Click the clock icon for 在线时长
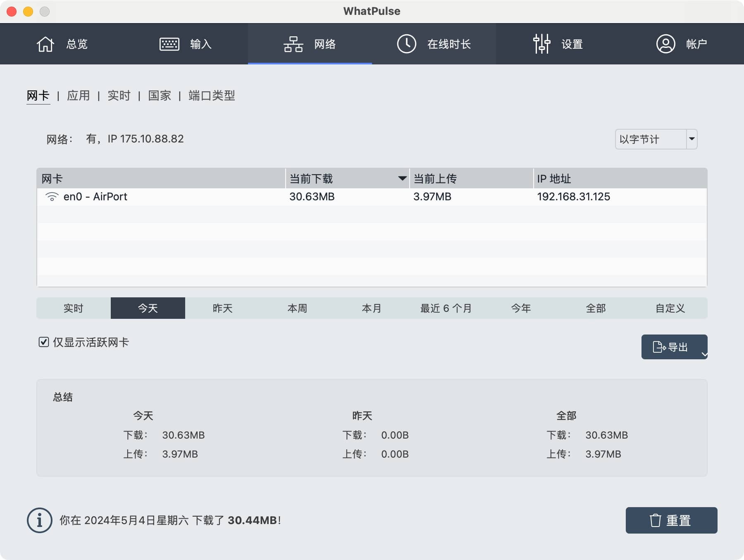The height and width of the screenshot is (560, 744). [406, 44]
